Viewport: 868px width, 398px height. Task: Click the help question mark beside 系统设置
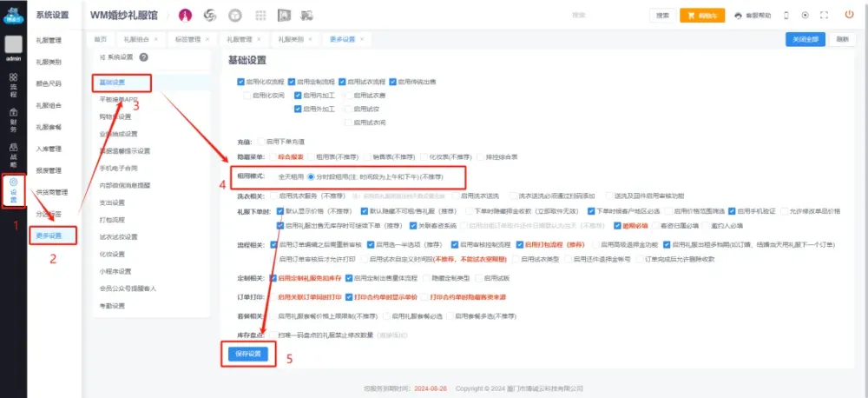(142, 57)
